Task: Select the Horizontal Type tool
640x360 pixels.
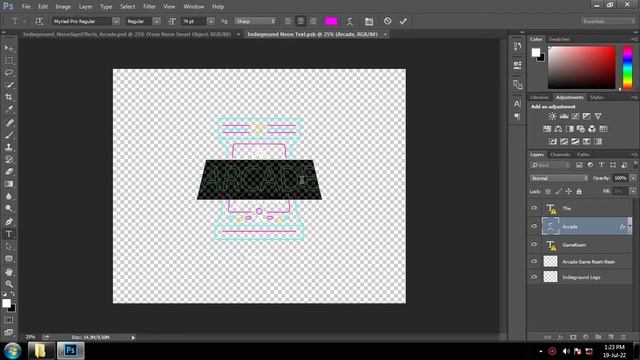Action: (9, 234)
